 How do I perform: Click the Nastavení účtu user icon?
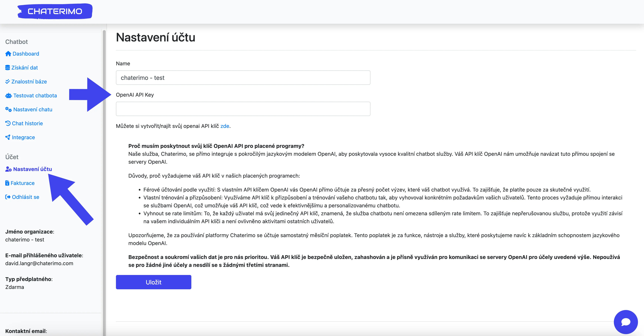tap(8, 169)
